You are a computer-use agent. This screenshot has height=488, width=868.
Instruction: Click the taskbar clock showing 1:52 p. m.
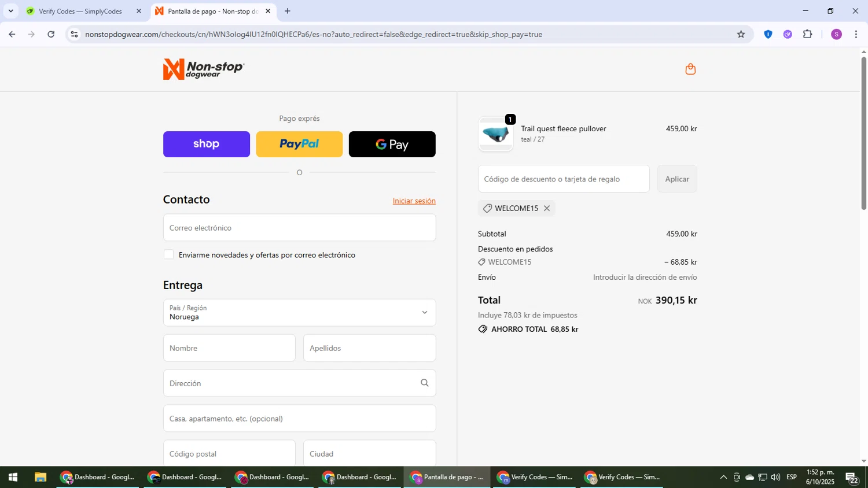click(x=820, y=477)
